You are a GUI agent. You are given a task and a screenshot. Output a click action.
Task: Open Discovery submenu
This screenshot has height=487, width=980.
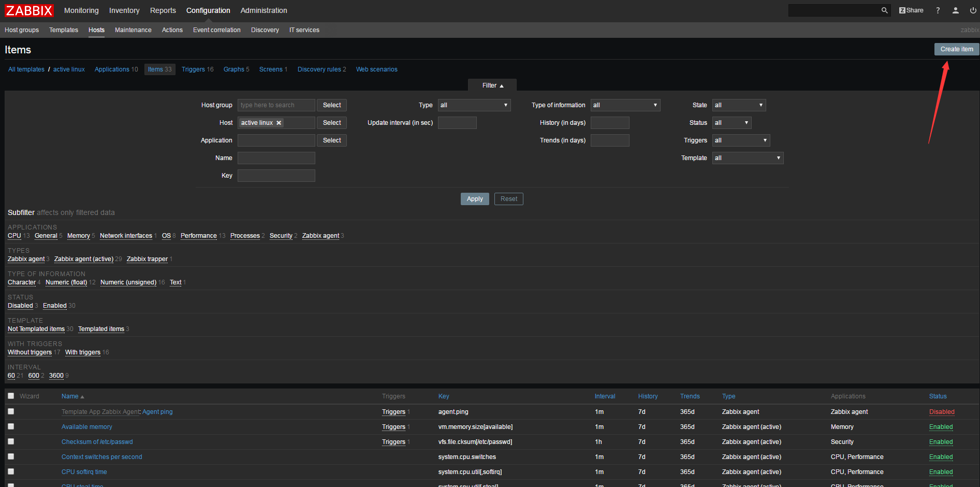click(265, 30)
